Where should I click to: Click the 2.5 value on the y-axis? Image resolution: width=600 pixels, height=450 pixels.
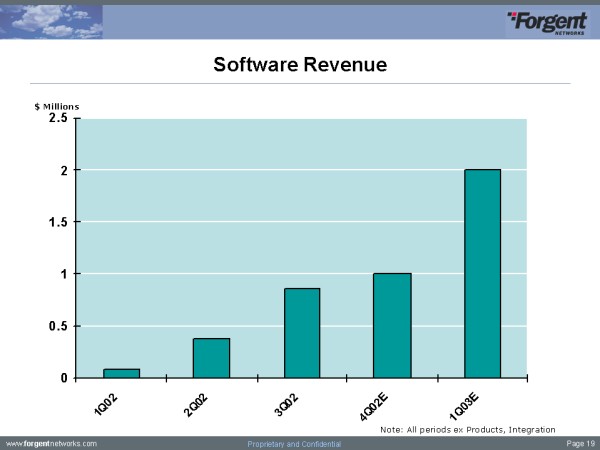pos(57,118)
